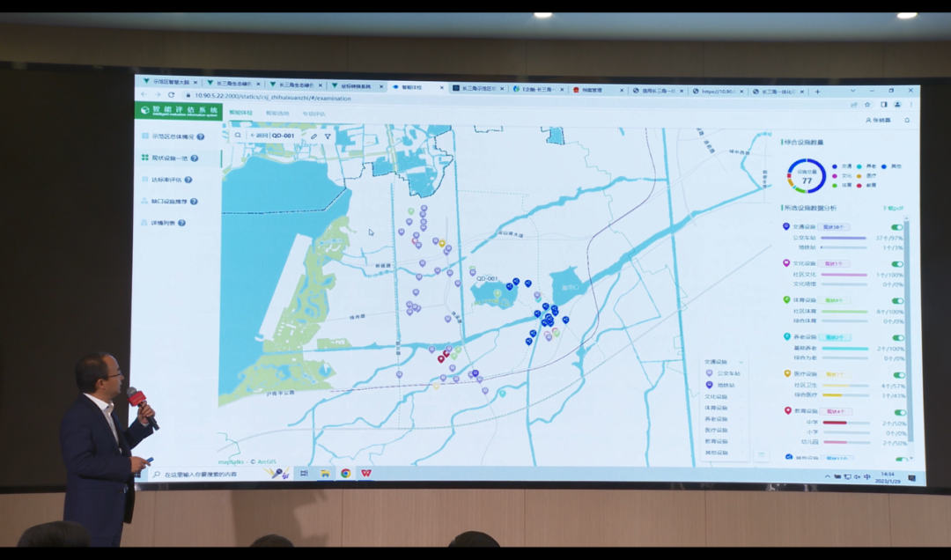Image resolution: width=951 pixels, height=560 pixels.
Task: Switch to the 专项评估 top tab
Action: pyautogui.click(x=313, y=114)
